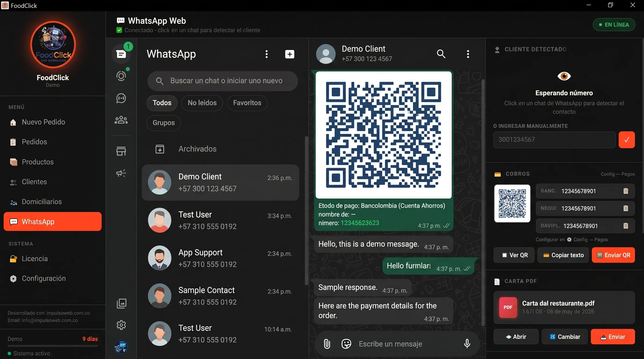Open Configuración in the system menu
The width and height of the screenshot is (644, 359).
coord(53,278)
